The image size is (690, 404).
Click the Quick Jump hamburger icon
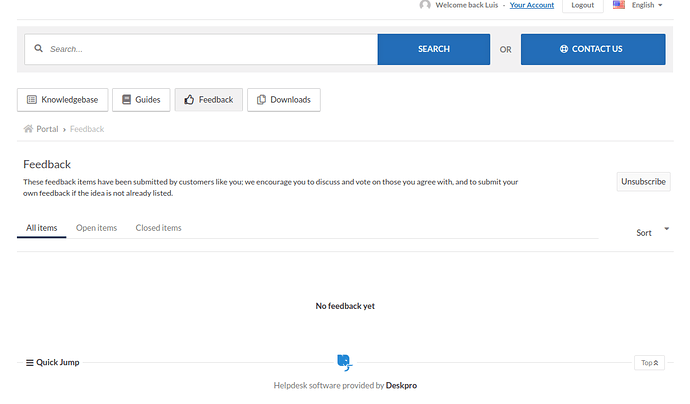click(29, 363)
